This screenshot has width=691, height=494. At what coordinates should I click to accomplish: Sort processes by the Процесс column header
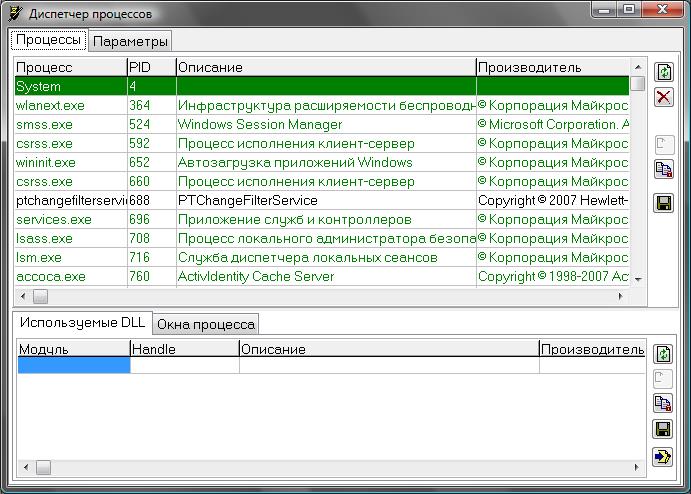(71, 67)
